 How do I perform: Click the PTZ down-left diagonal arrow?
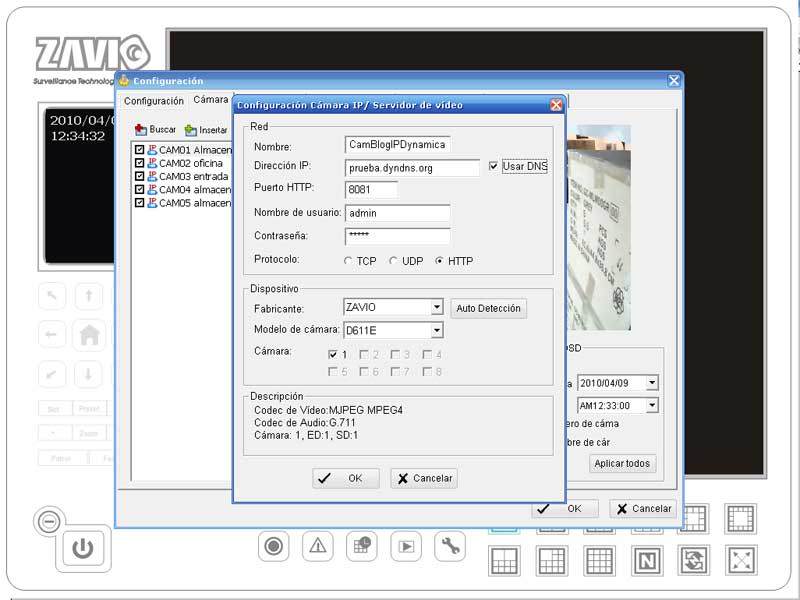tap(52, 374)
